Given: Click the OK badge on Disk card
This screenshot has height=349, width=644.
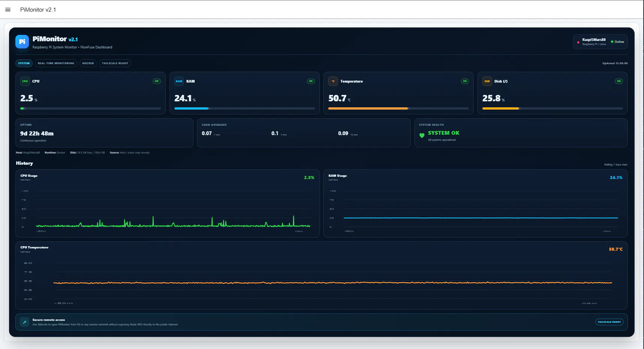Looking at the screenshot, I should click(619, 81).
